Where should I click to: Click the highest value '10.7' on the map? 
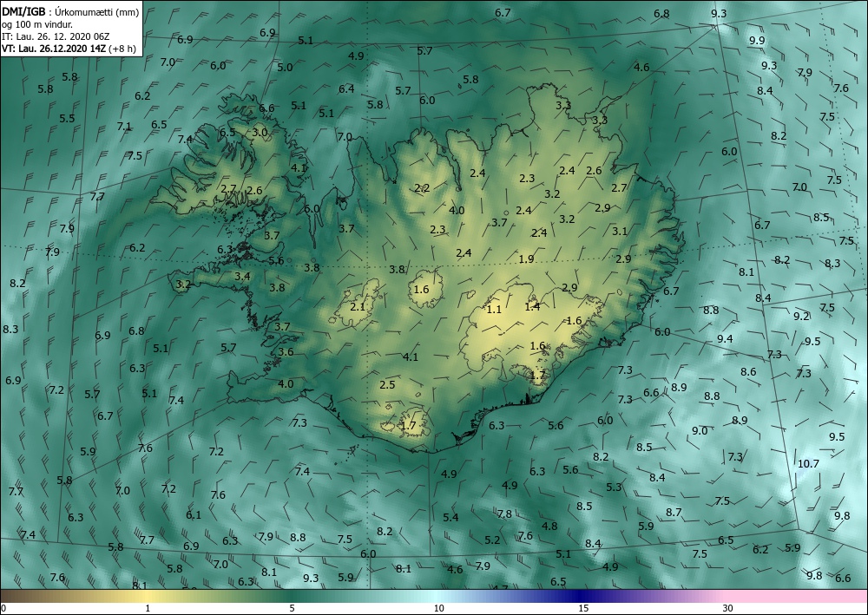pos(808,463)
